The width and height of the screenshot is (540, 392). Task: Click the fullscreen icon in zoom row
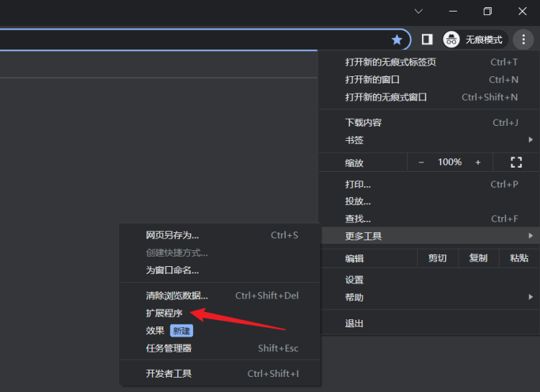(516, 162)
